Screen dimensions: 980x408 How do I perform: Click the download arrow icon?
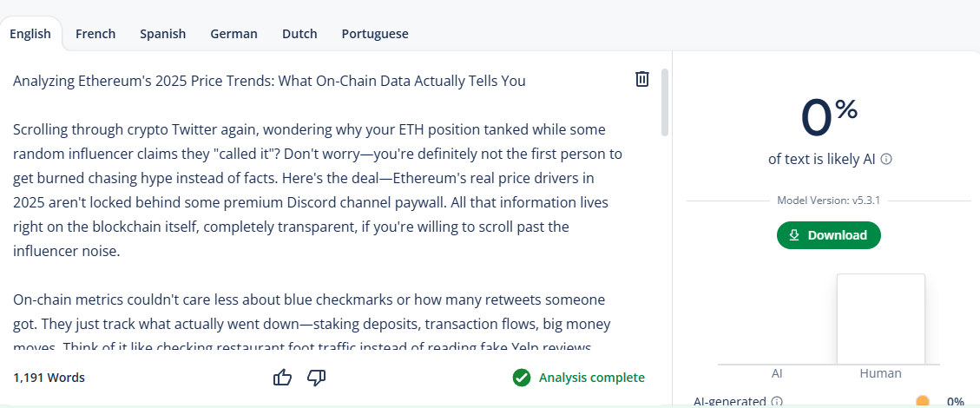pos(794,235)
